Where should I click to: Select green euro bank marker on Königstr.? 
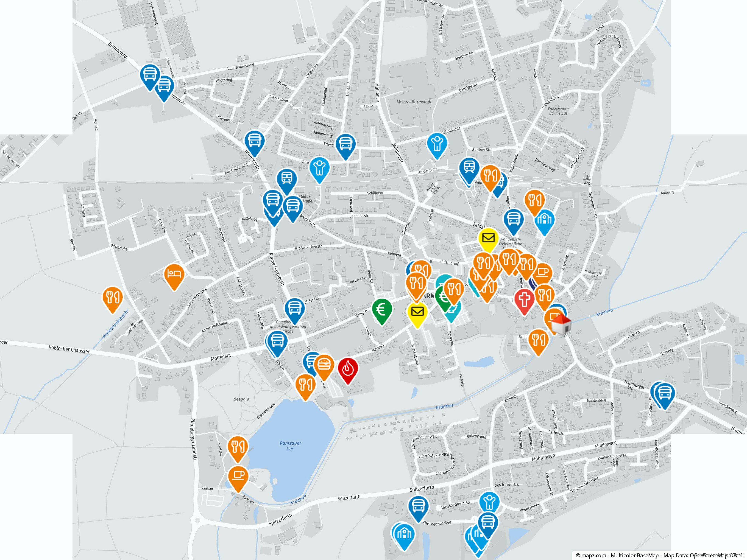pos(382,312)
